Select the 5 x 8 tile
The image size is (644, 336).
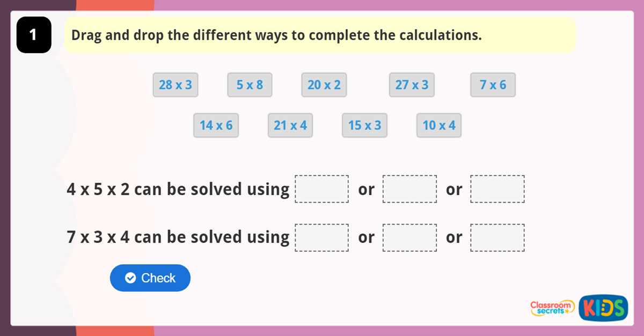250,85
